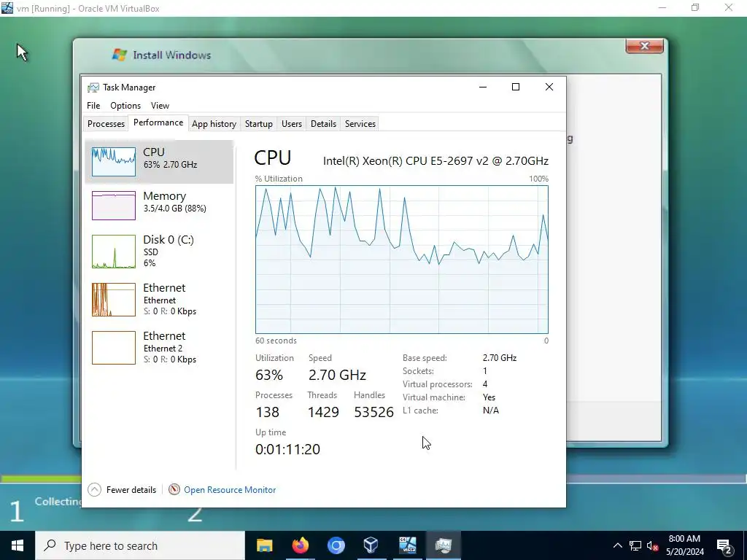Click the VirtualBox window title icon

tap(7, 8)
